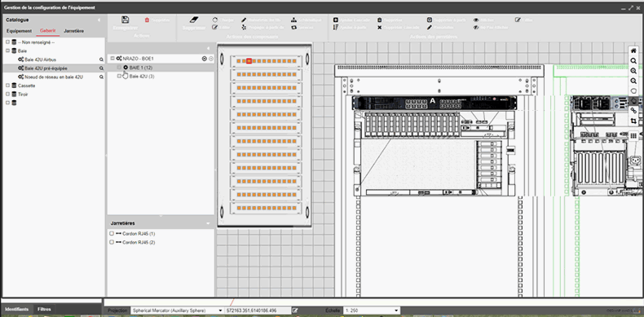Toggle the grid icon on map toolbar
644x317 pixels.
pyautogui.click(x=633, y=135)
